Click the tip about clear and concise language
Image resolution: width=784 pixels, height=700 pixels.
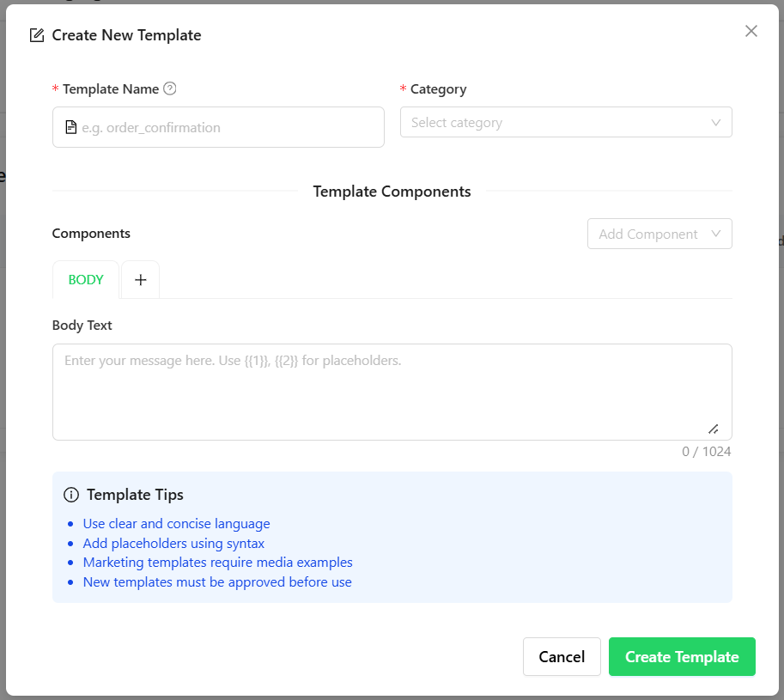click(x=176, y=524)
